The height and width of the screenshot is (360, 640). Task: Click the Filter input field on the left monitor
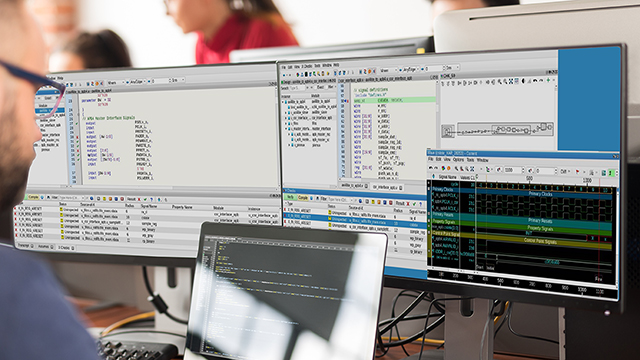[x=71, y=198]
